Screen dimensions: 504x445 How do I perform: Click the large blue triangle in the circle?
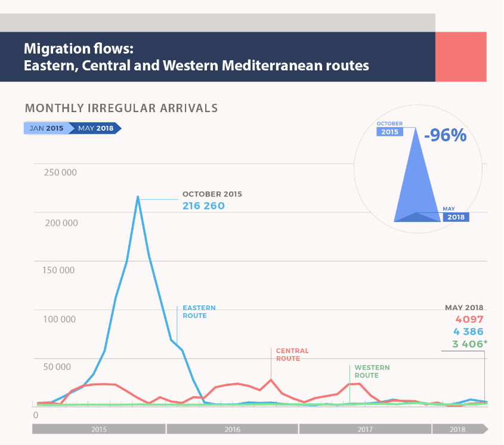(x=416, y=179)
